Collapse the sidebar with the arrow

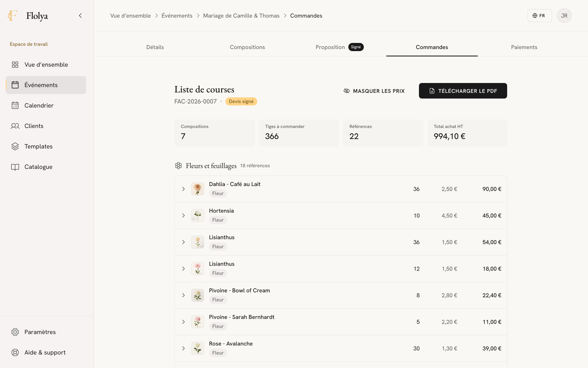(x=80, y=16)
